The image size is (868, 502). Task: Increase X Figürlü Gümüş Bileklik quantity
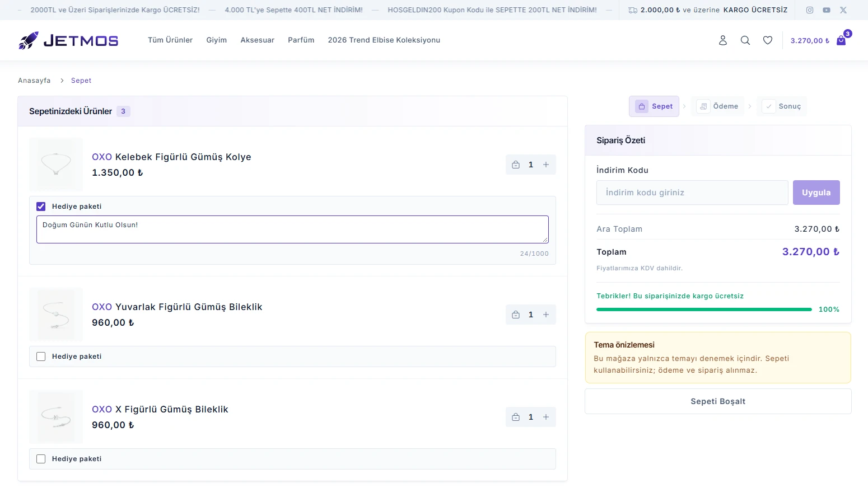(x=546, y=417)
